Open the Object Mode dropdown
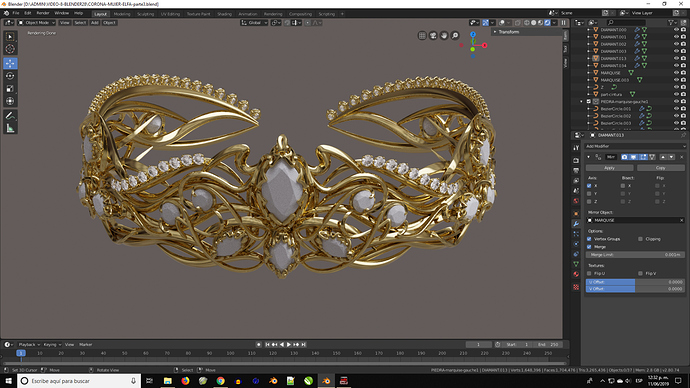Image resolution: width=690 pixels, height=388 pixels. pos(36,22)
